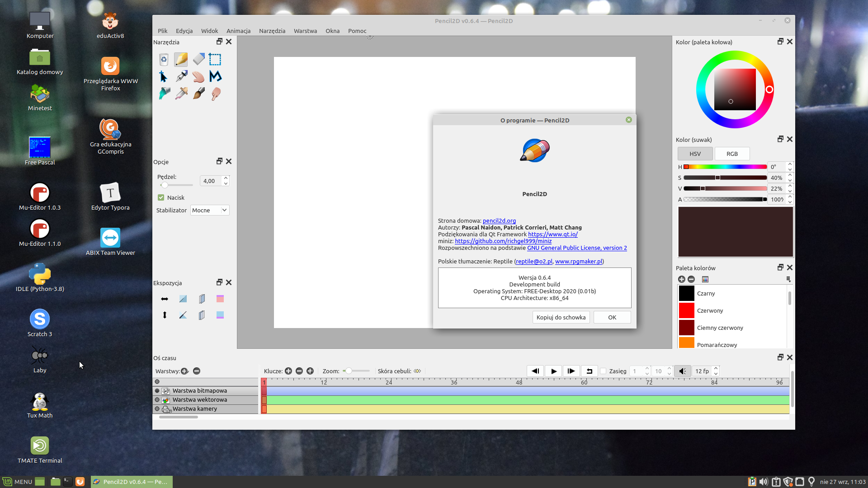Select the Smudge finger tool
Image resolution: width=868 pixels, height=488 pixels.
coord(215,94)
